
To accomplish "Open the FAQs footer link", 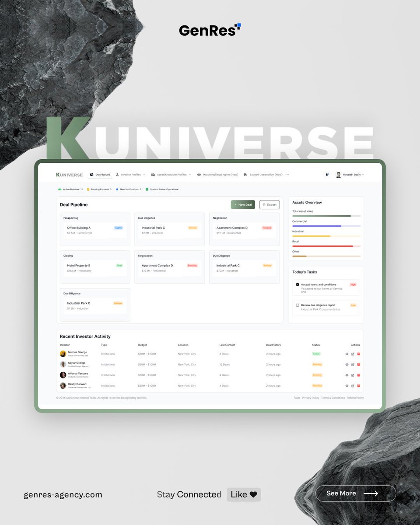I will [x=297, y=398].
